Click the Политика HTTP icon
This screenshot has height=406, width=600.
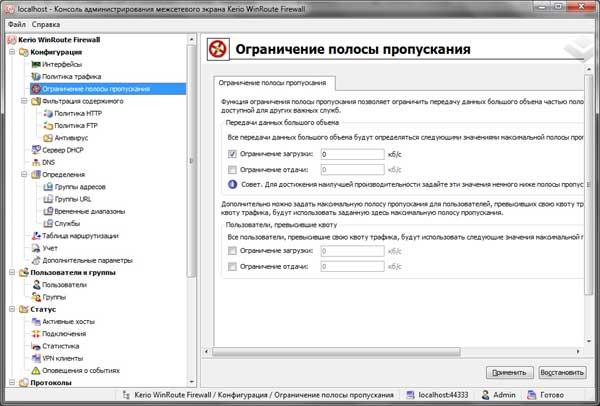[x=48, y=113]
